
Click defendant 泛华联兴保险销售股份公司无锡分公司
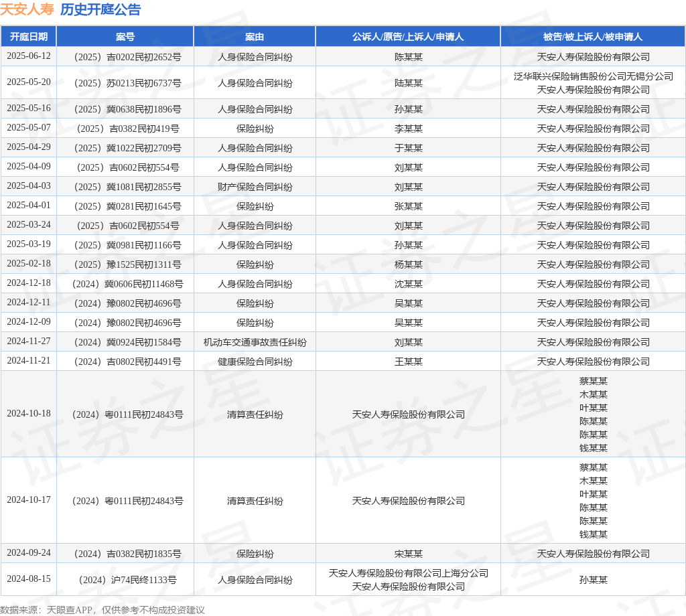(x=594, y=76)
